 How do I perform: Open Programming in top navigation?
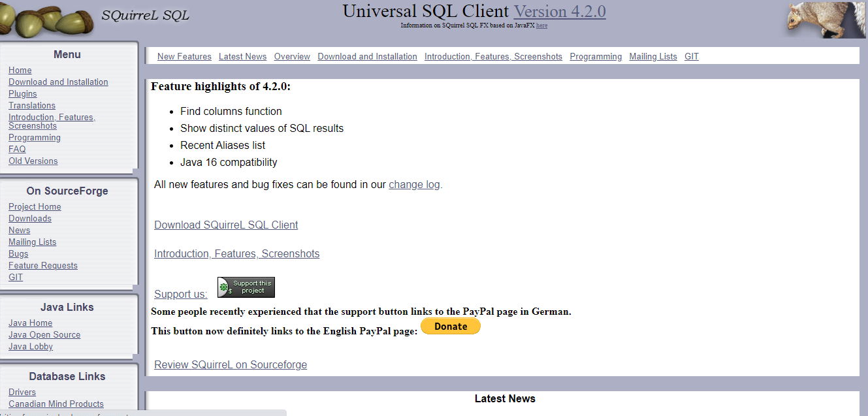click(596, 57)
